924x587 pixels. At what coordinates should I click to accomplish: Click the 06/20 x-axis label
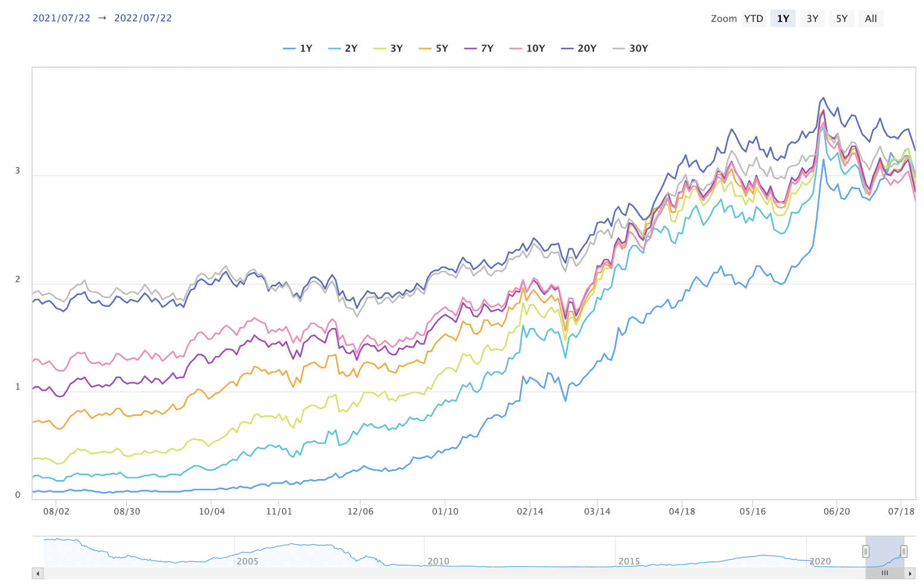point(837,512)
